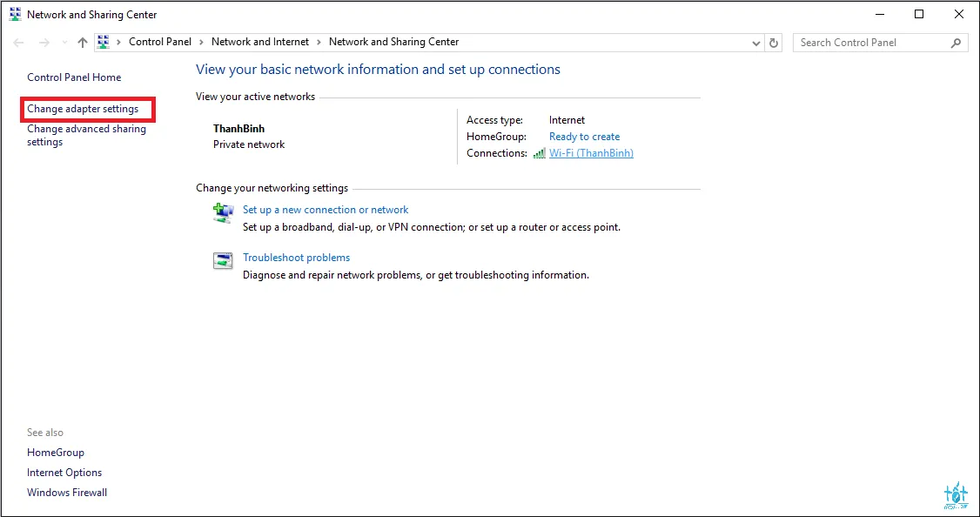Open the address bar history dropdown
The height and width of the screenshot is (517, 980).
pos(755,43)
